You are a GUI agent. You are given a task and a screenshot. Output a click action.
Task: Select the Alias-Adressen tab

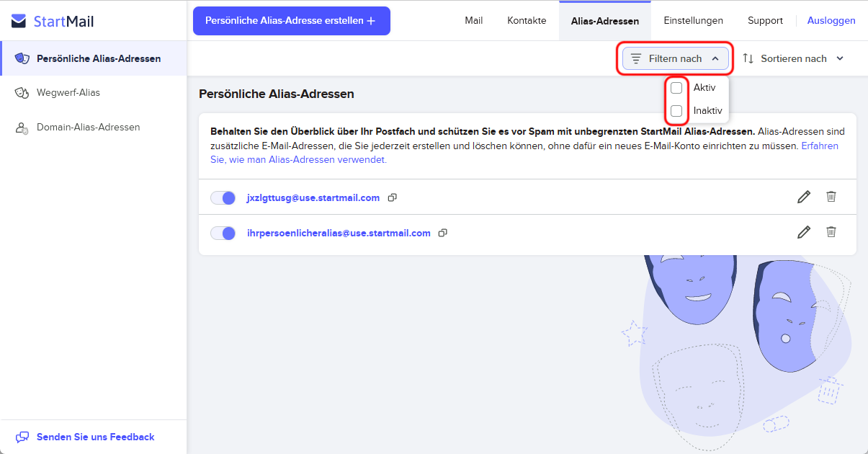tap(605, 21)
